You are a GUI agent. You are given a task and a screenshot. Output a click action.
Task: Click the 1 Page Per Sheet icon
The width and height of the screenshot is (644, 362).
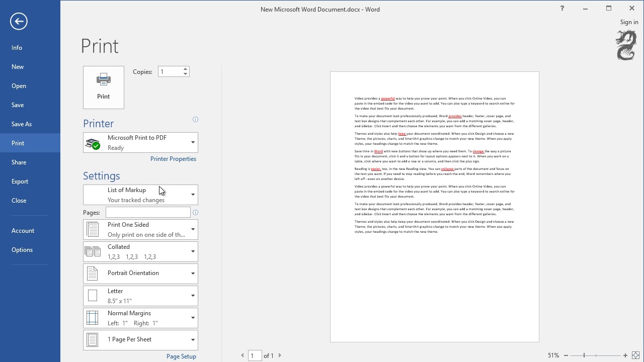click(x=93, y=340)
